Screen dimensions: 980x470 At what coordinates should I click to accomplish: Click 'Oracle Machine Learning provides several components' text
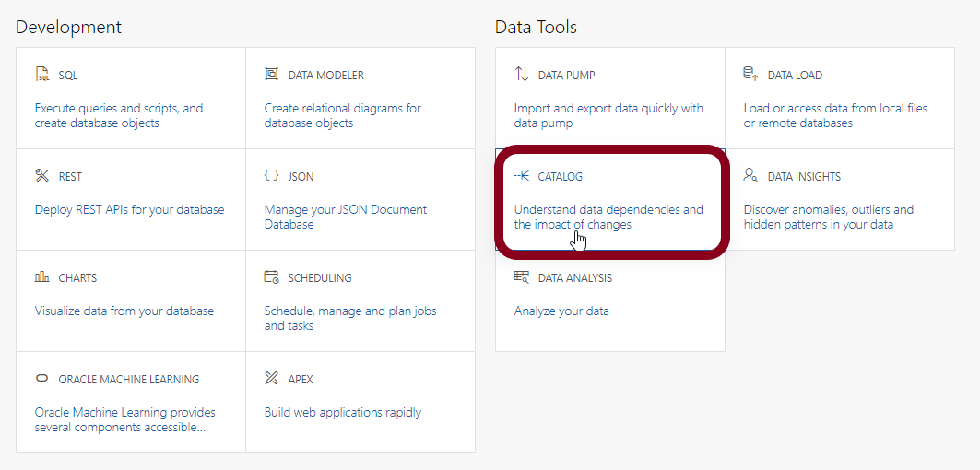coord(125,419)
